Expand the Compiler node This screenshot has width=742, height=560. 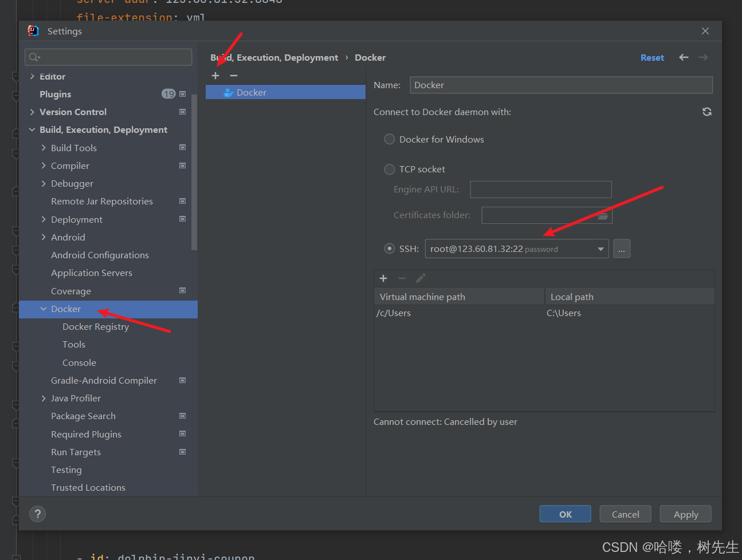pyautogui.click(x=44, y=165)
